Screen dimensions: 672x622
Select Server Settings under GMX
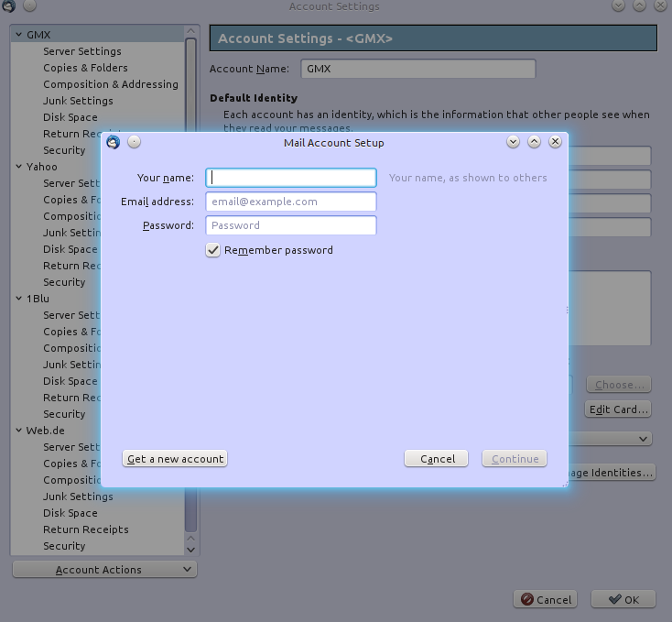82,51
